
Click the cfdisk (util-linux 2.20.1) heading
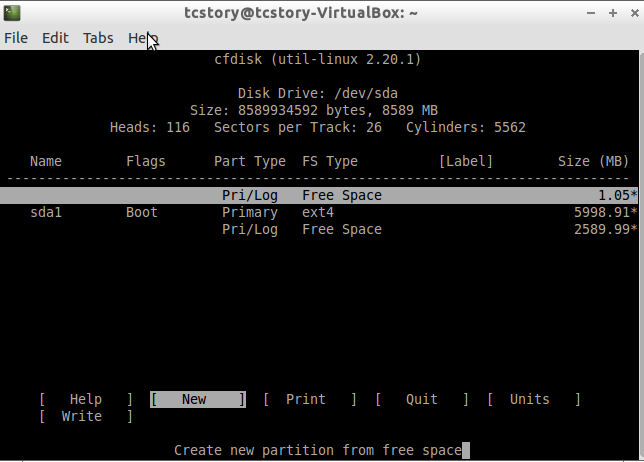[x=318, y=60]
